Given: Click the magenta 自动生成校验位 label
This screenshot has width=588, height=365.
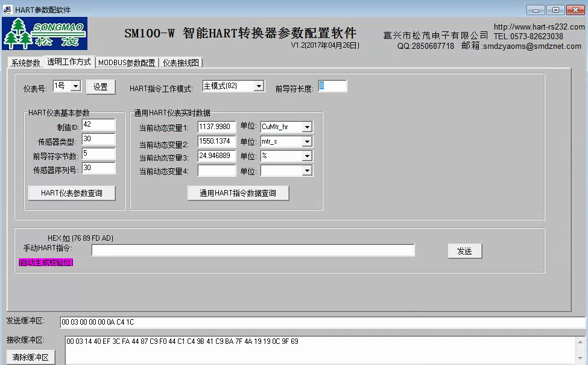Looking at the screenshot, I should (x=46, y=262).
